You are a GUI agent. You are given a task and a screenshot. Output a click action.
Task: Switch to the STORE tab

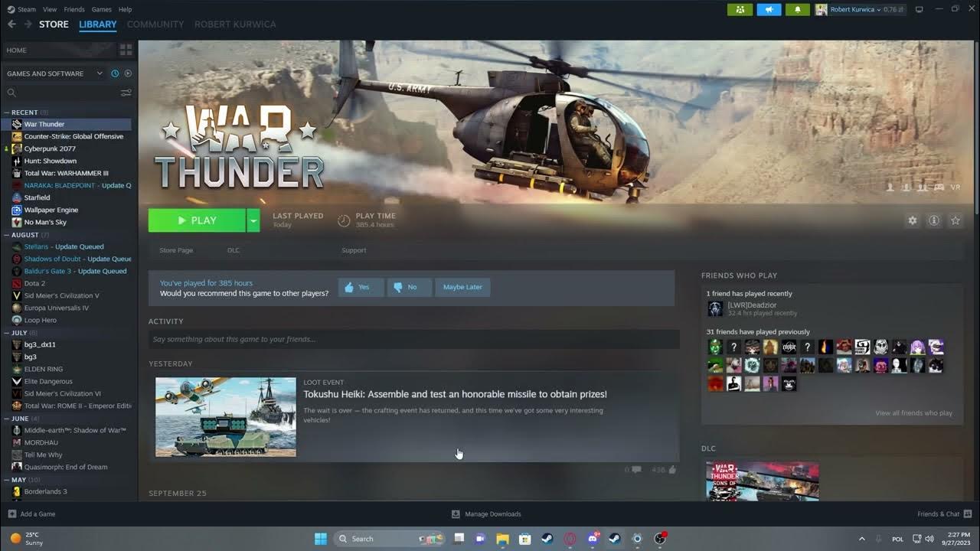pyautogui.click(x=54, y=24)
